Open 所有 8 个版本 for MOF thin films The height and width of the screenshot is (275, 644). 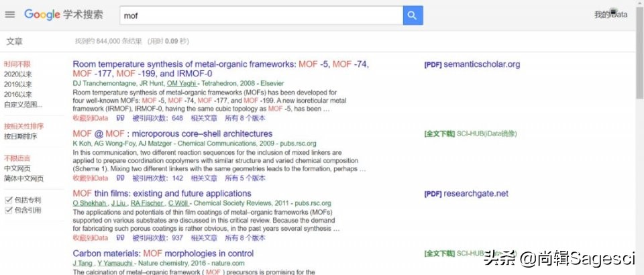point(246,238)
